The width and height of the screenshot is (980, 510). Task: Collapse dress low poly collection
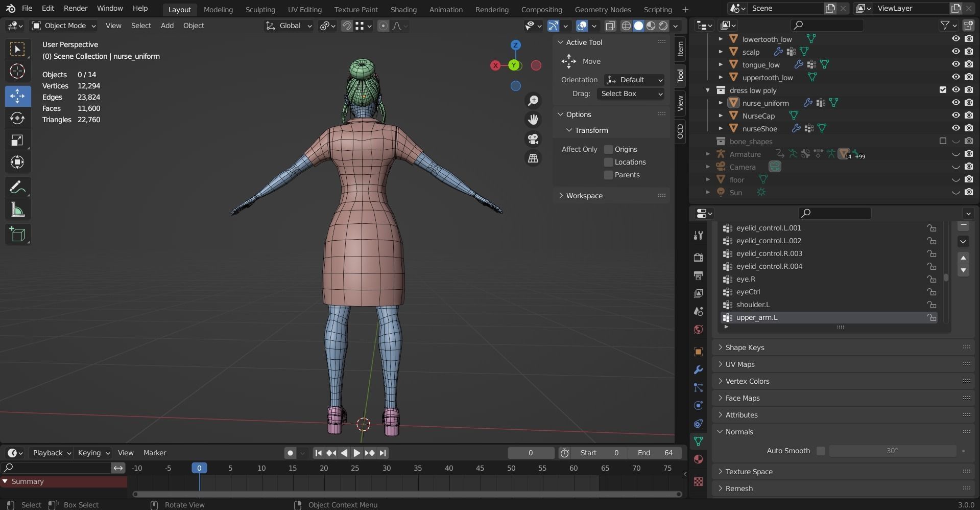click(708, 90)
